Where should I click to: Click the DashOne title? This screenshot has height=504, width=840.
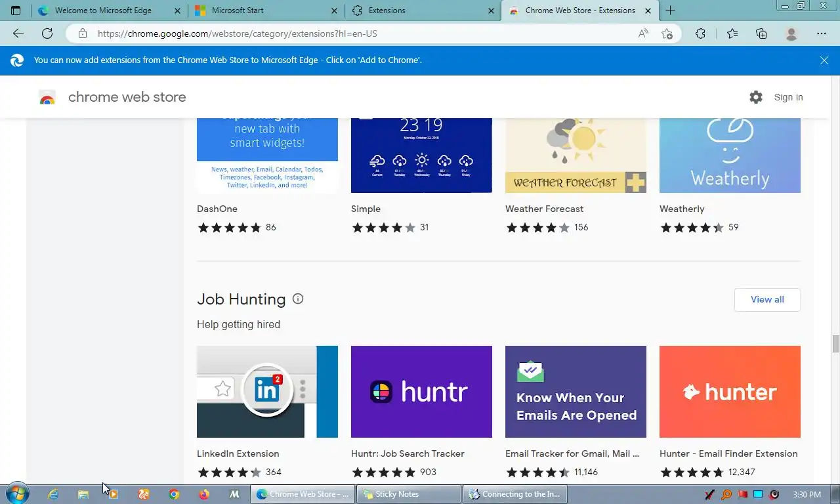click(x=217, y=209)
